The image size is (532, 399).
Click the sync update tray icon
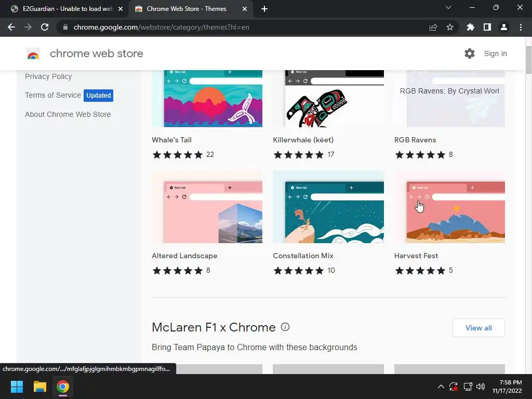pyautogui.click(x=454, y=387)
